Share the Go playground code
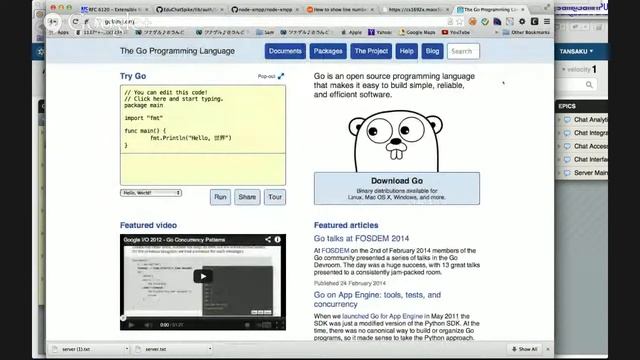 pos(247,197)
